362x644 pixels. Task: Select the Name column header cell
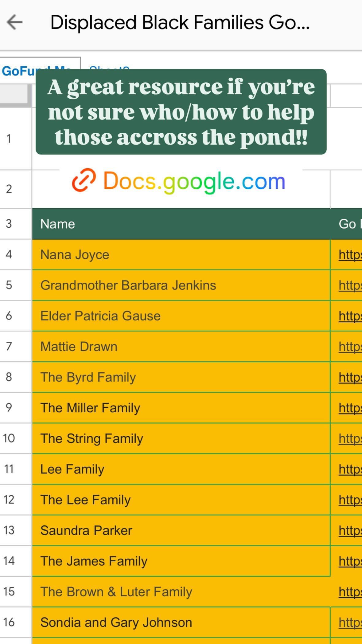181,224
